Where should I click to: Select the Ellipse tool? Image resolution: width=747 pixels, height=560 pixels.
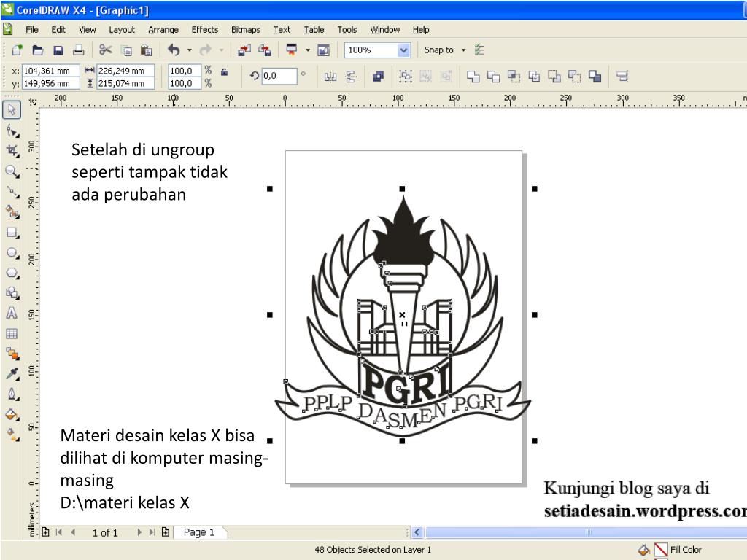pos(12,253)
